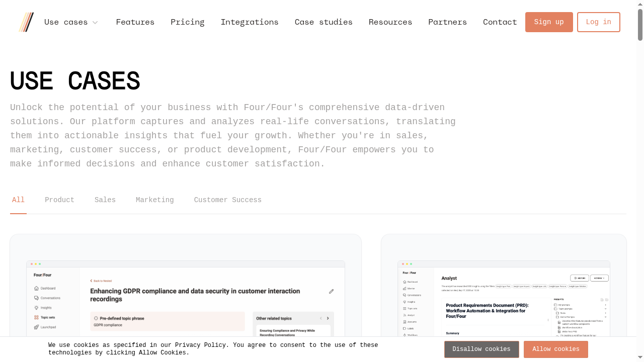
Task: Visit the Case studies page
Action: click(324, 22)
